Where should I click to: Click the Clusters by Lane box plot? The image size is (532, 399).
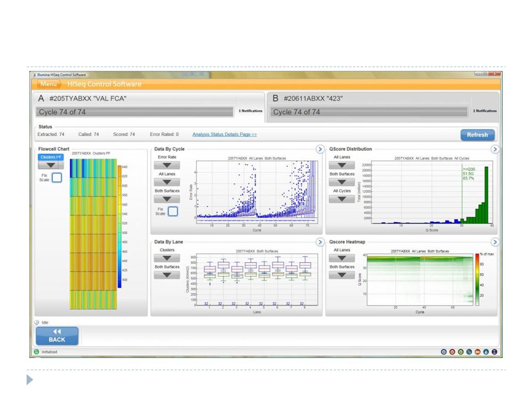[257, 279]
